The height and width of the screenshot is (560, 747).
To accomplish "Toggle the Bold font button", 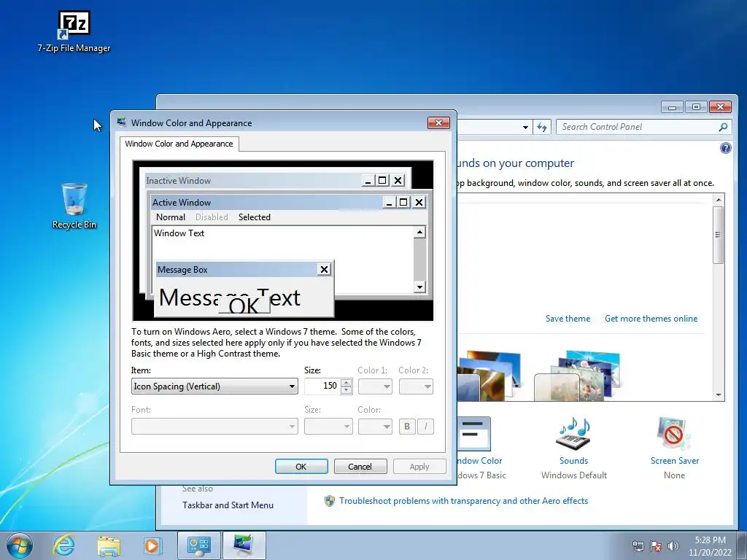I will [x=407, y=426].
